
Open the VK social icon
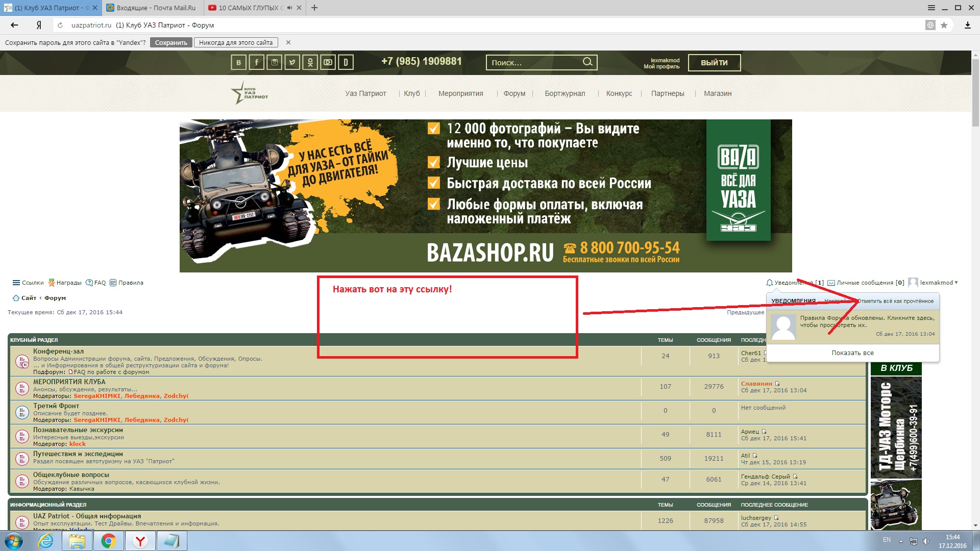pos(238,63)
